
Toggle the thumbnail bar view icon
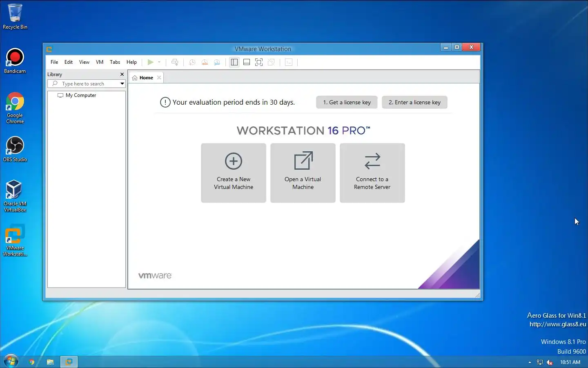[247, 62]
